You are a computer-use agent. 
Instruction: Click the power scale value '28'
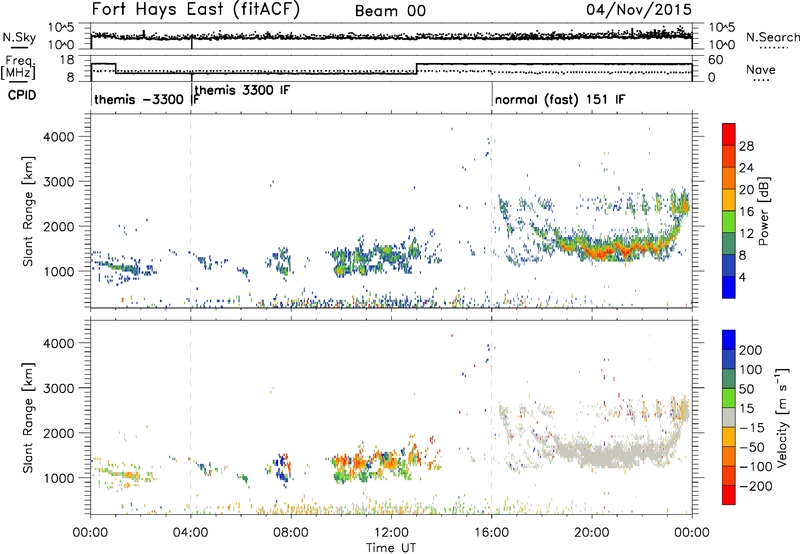pos(746,146)
